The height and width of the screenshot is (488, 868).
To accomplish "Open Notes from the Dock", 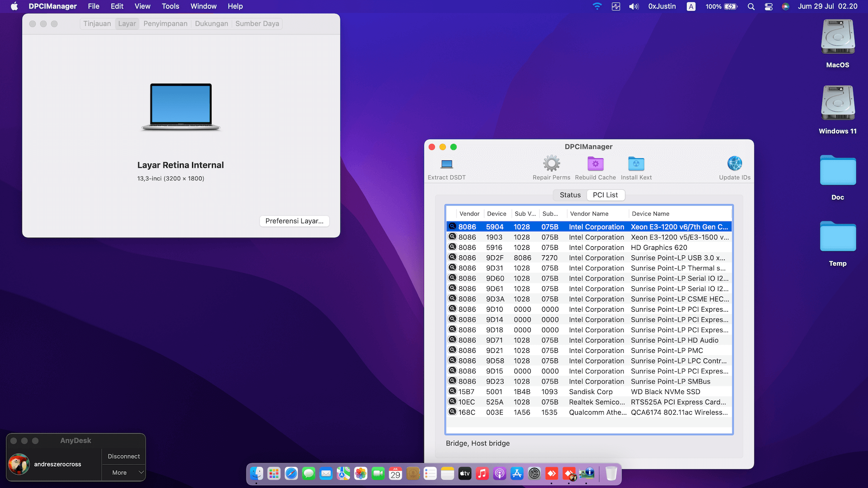I will point(448,473).
